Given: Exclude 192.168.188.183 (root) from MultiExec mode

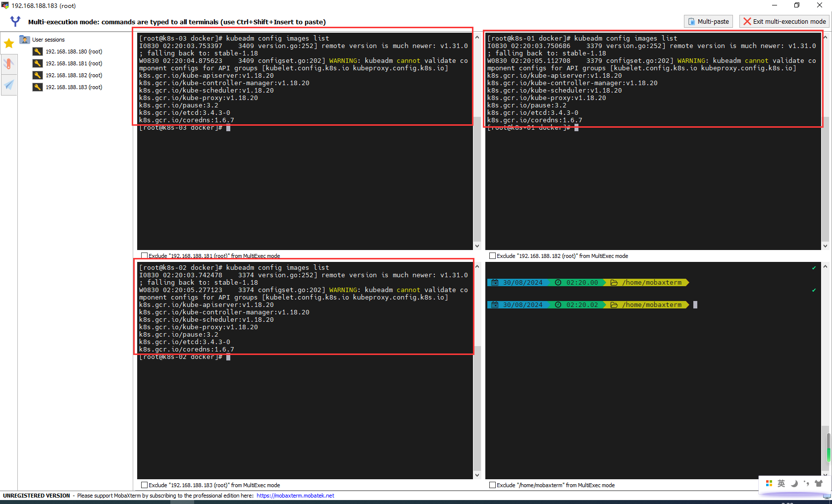Looking at the screenshot, I should pos(145,485).
